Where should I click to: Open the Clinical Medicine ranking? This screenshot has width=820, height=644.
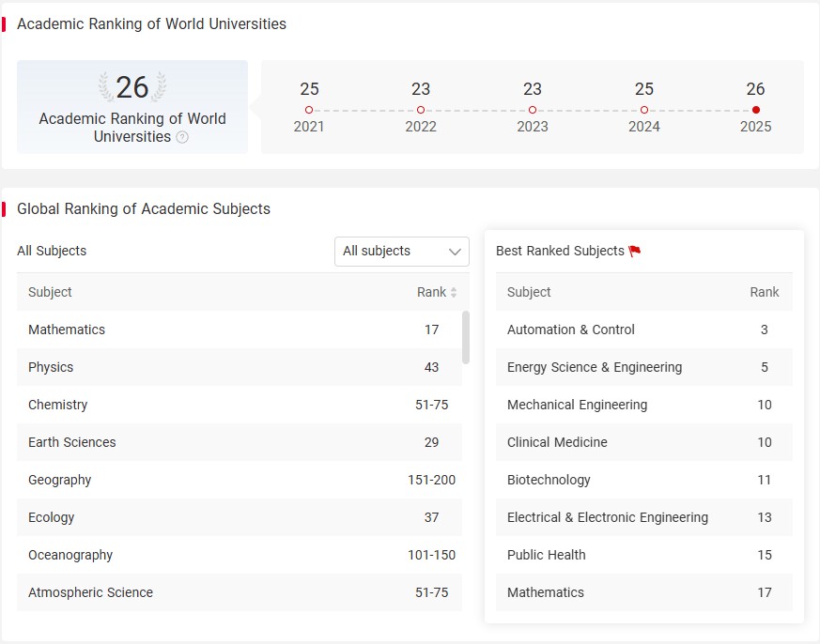click(643, 442)
